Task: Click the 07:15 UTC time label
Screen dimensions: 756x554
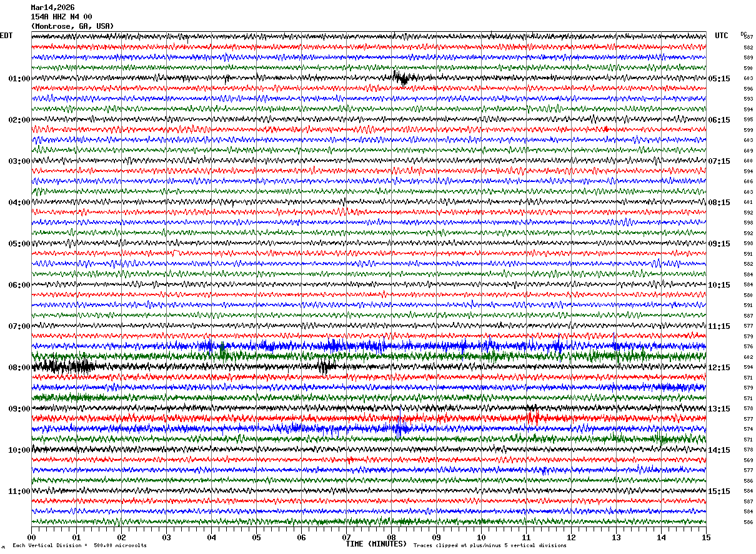Action: pyautogui.click(x=719, y=161)
